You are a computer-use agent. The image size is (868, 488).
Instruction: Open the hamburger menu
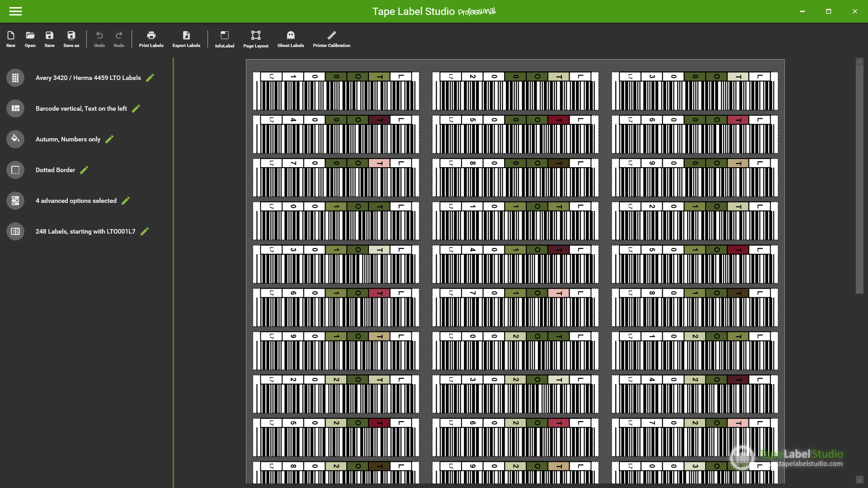[15, 11]
